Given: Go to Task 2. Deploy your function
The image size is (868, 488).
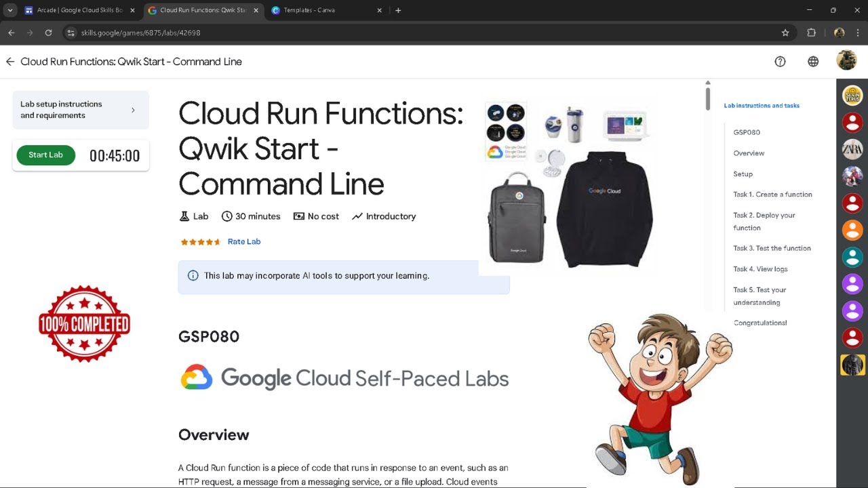Looking at the screenshot, I should click(764, 221).
